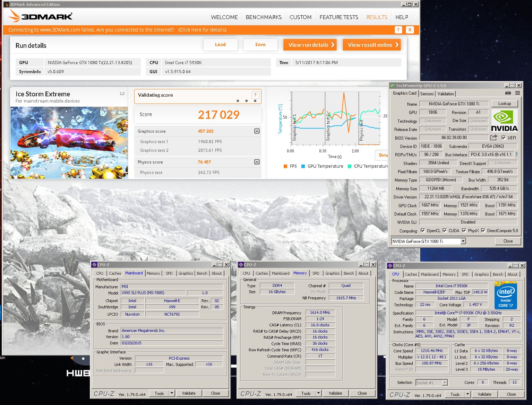Open the GPU-Z hamburger menu icon

517,93
